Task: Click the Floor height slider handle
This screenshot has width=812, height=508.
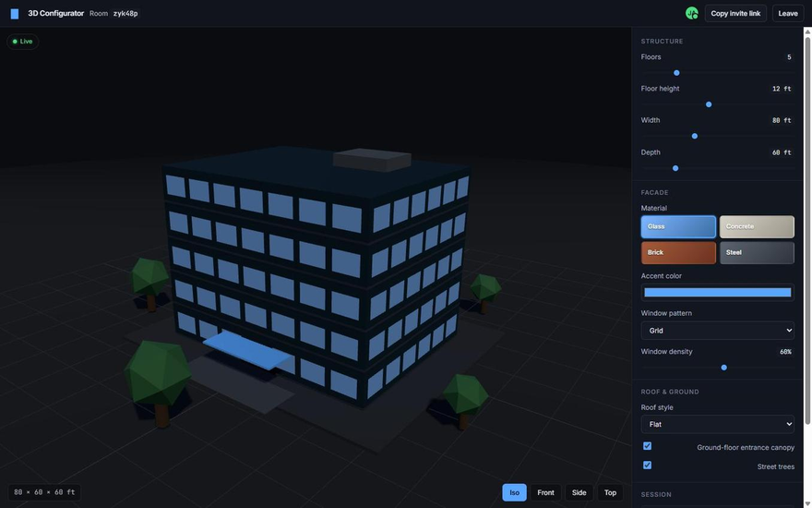Action: 709,104
